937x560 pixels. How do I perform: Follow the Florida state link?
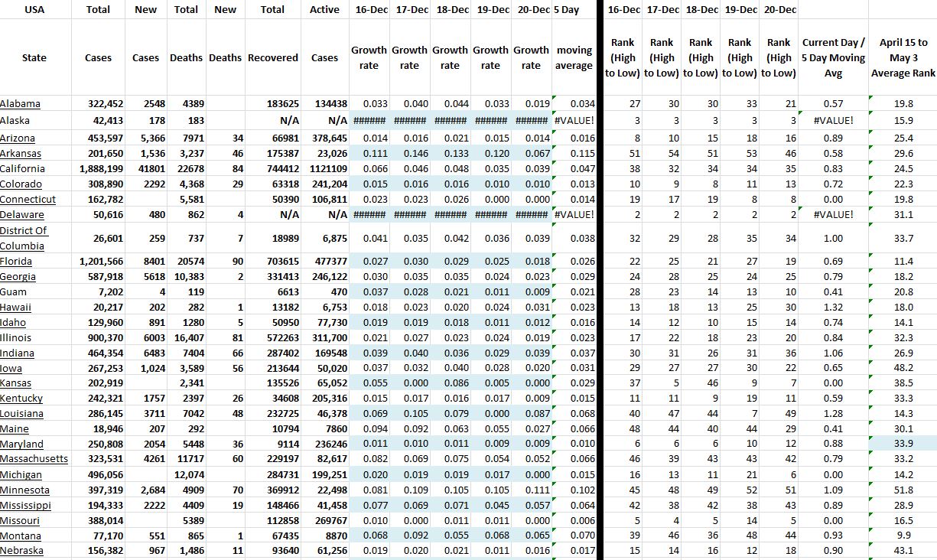[x=16, y=262]
